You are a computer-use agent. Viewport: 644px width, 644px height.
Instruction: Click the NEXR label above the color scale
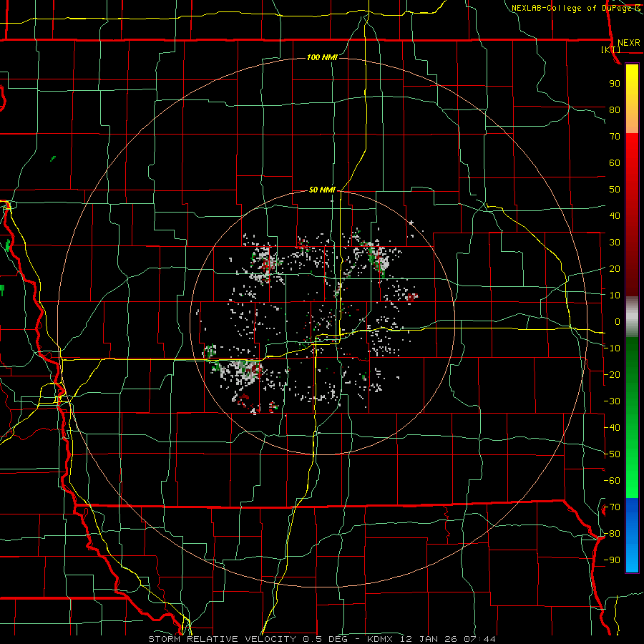[x=628, y=43]
